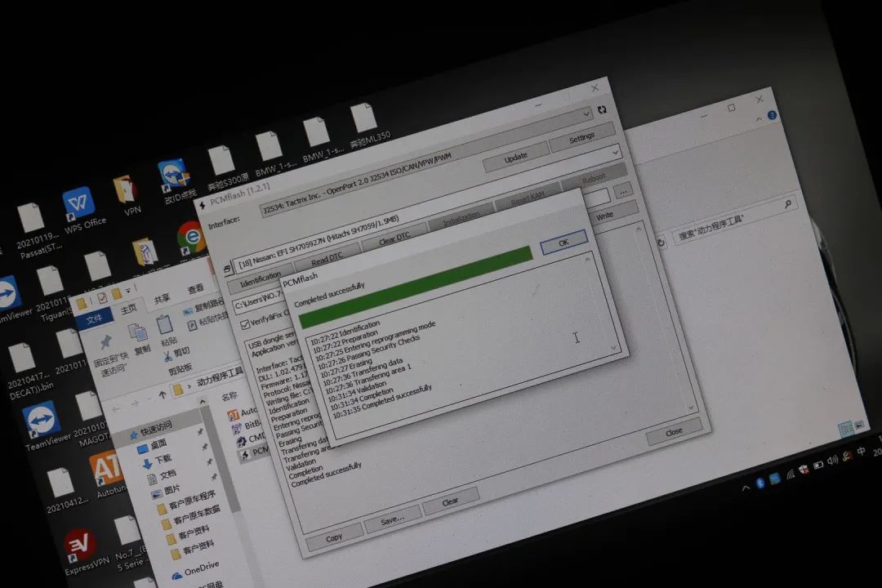Screen dimensions: 882x588
Task: Switch to the 主页 ribbon tab
Action: tap(129, 308)
